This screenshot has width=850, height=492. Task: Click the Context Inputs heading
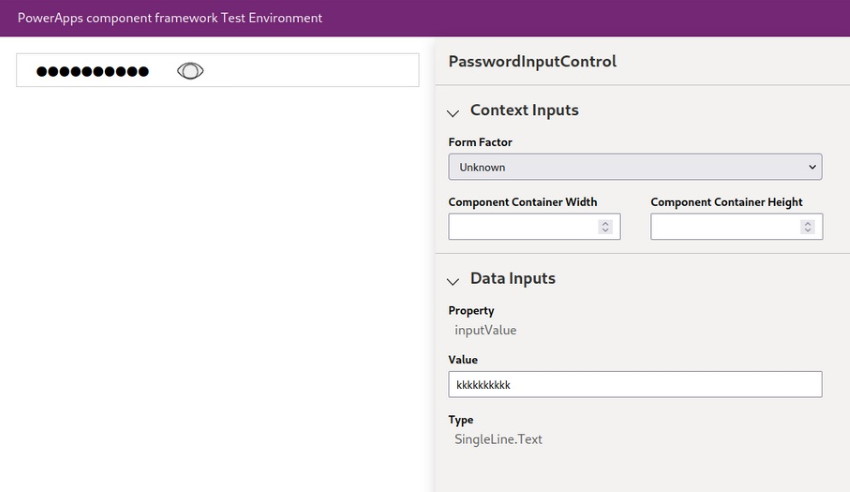coord(524,110)
